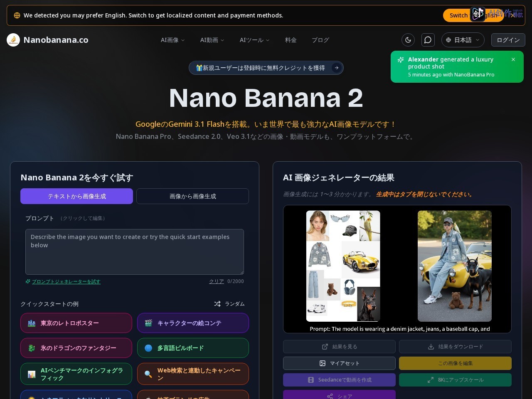
Task: Click the sparkle icon beside prompt generator link
Action: pyautogui.click(x=28, y=281)
